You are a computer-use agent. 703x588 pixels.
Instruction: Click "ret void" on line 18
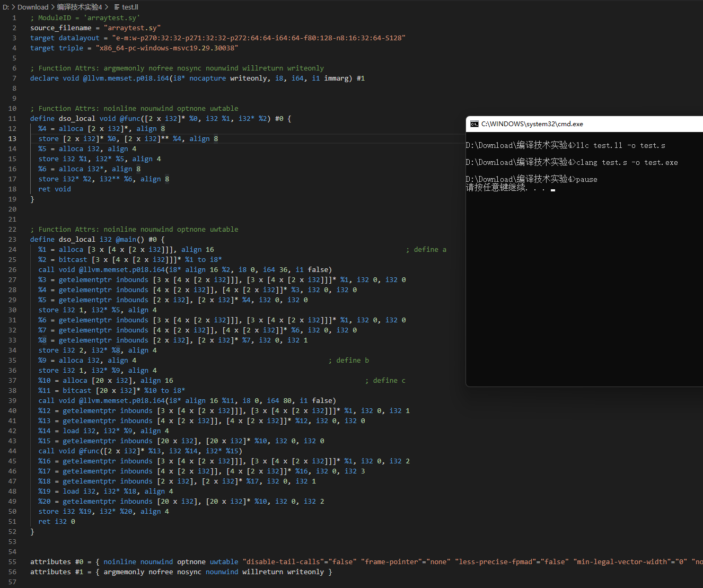[55, 189]
